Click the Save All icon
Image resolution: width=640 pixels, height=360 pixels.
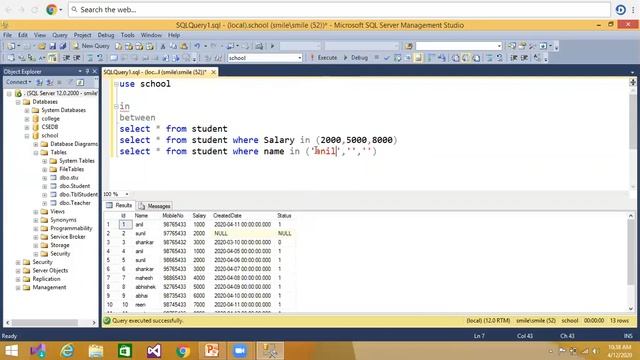tap(62, 46)
